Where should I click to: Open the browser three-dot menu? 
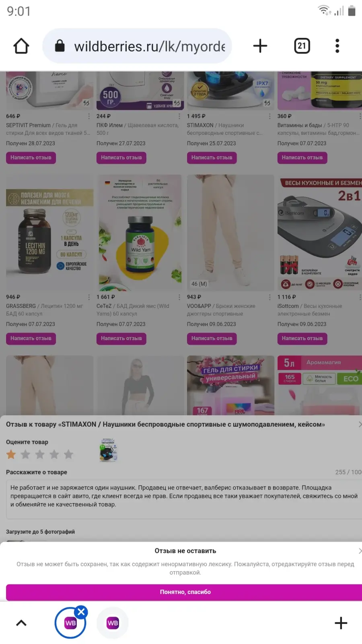coord(337,46)
